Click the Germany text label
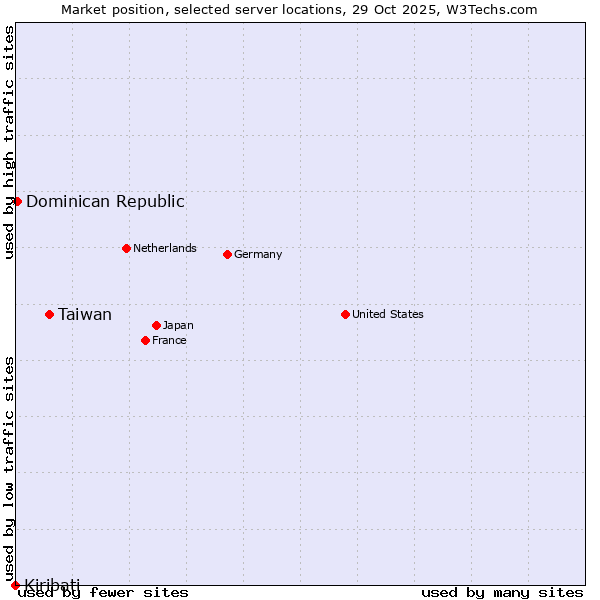Screen dimensions: 600x600 [258, 254]
